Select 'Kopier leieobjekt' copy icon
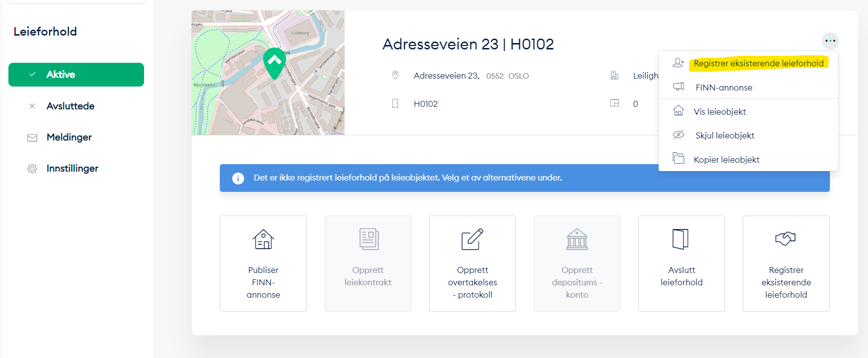 point(678,159)
